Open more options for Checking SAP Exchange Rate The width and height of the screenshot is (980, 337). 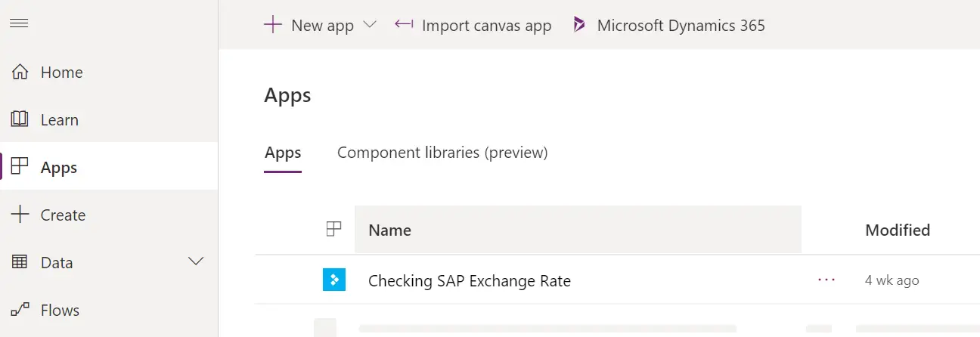(x=826, y=280)
